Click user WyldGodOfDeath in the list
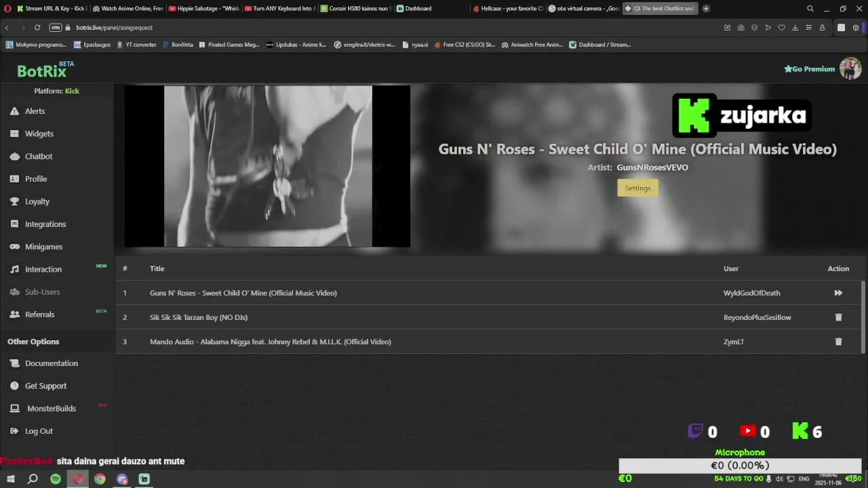Screen dimensions: 868x488 (752, 293)
